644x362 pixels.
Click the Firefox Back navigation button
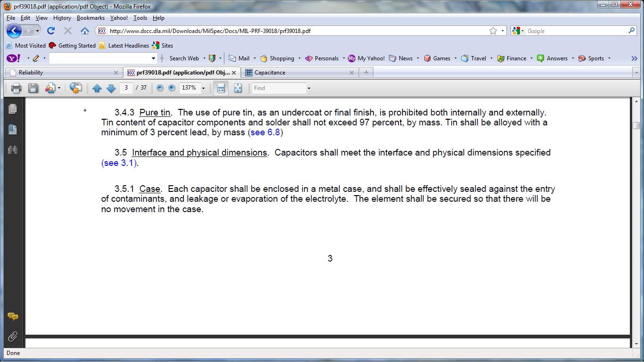click(14, 31)
